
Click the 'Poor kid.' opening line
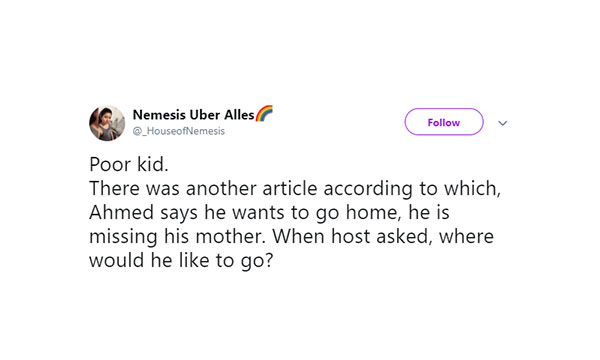coord(129,165)
